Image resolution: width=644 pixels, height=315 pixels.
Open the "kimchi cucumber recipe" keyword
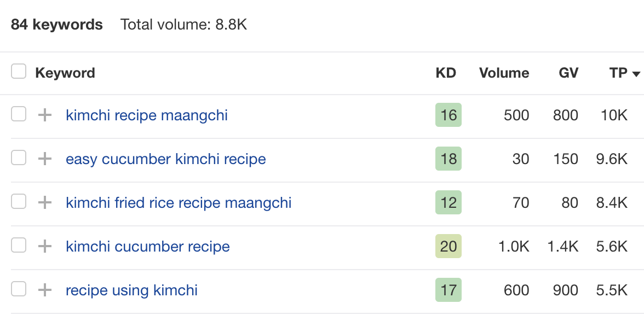[147, 246]
